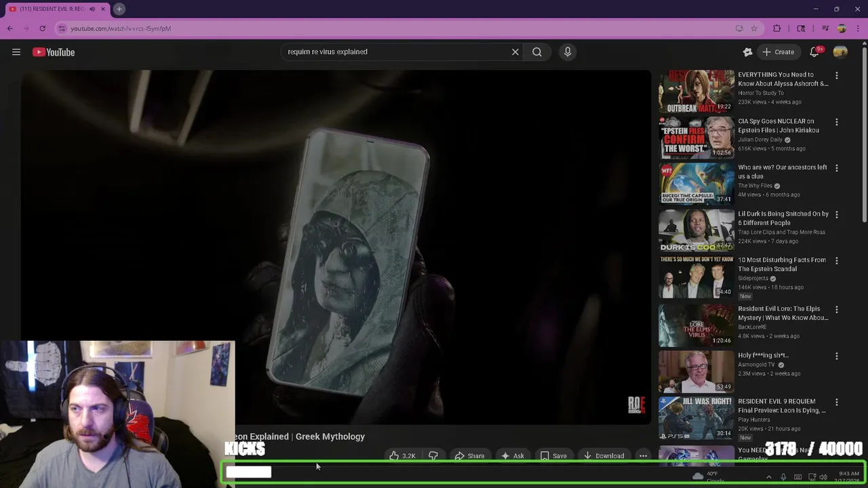Click the main video player

[336, 247]
